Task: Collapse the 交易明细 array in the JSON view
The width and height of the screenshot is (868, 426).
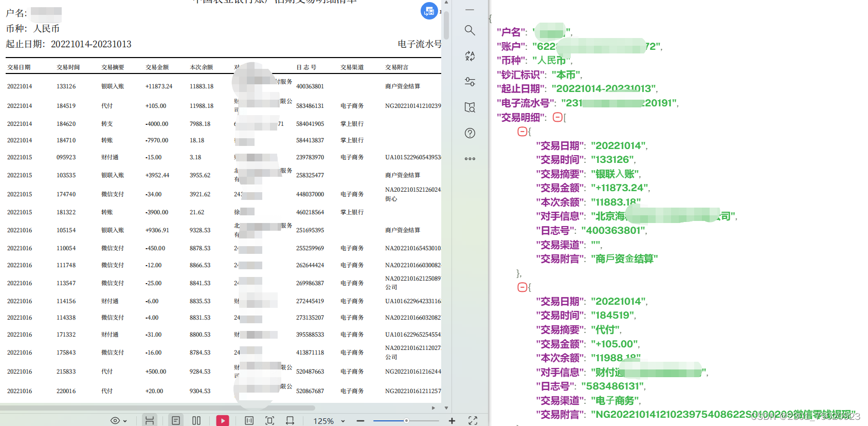Action: point(557,117)
